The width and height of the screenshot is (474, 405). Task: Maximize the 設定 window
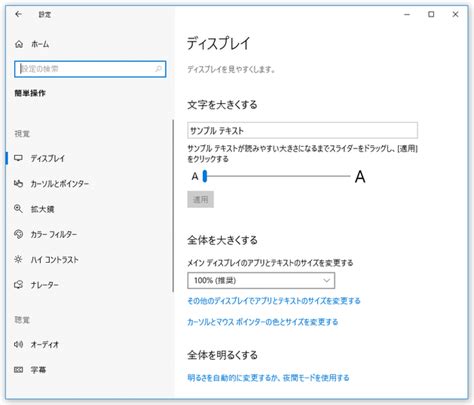coord(431,14)
